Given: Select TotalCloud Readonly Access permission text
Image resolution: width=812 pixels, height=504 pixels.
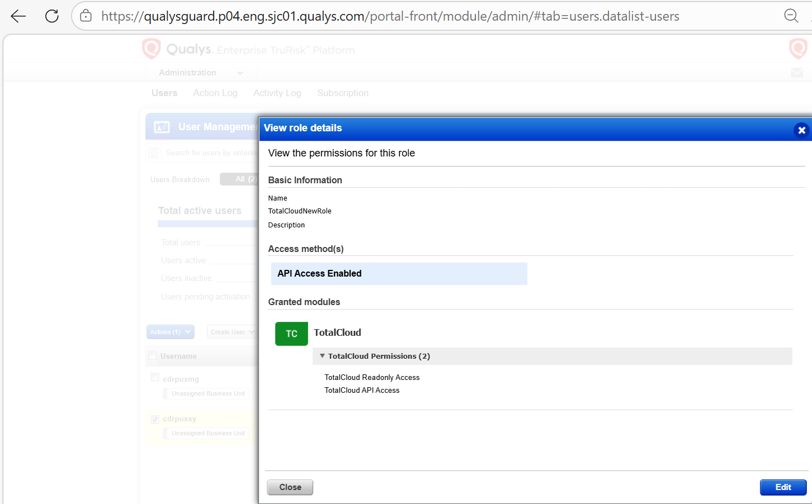Looking at the screenshot, I should (372, 378).
